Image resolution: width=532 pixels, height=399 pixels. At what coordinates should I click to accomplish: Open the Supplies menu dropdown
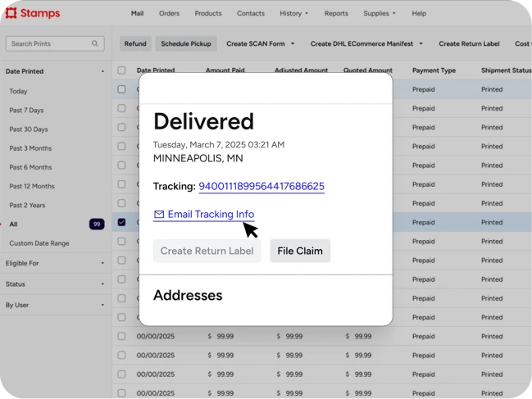(x=379, y=13)
